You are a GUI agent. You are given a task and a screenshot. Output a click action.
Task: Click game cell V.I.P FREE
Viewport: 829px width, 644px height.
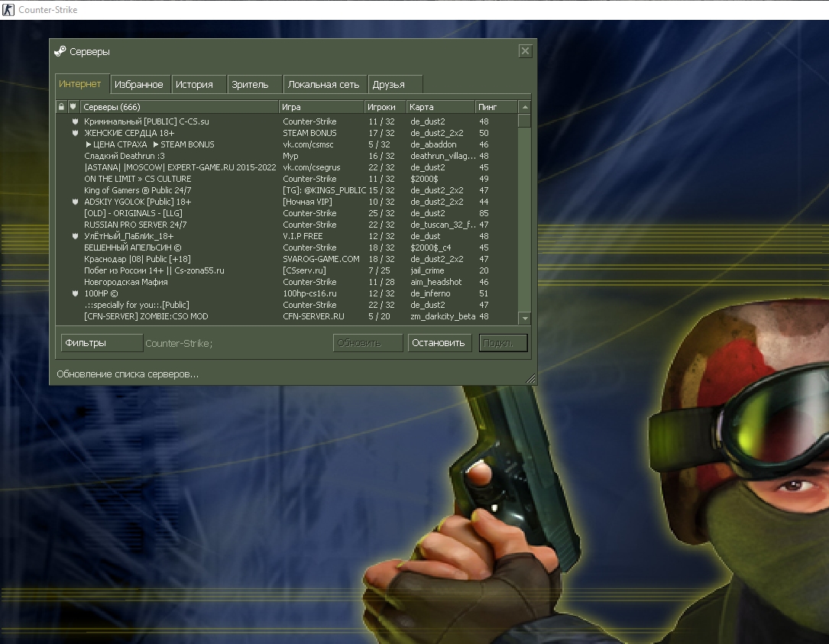tap(303, 236)
